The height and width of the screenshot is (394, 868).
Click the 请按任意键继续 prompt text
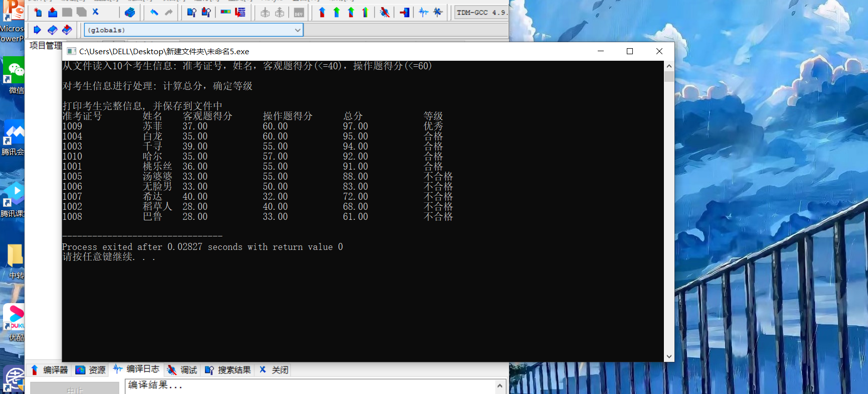pos(109,257)
